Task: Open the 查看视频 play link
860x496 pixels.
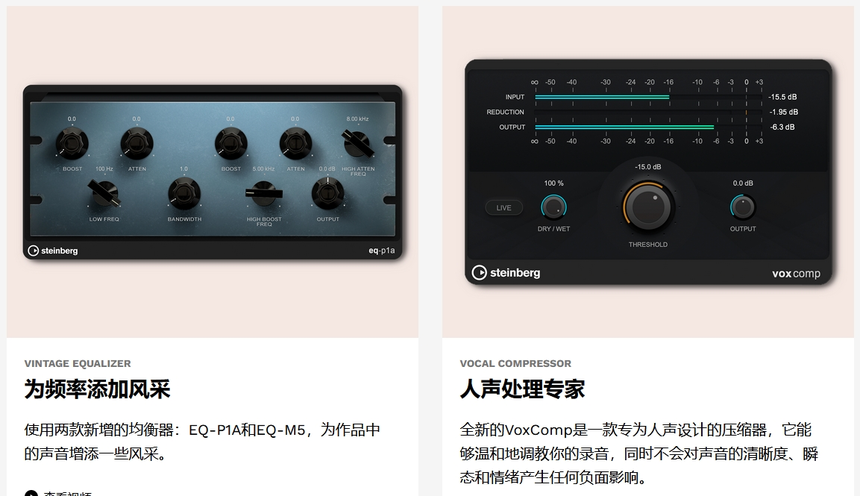Action: click(58, 493)
